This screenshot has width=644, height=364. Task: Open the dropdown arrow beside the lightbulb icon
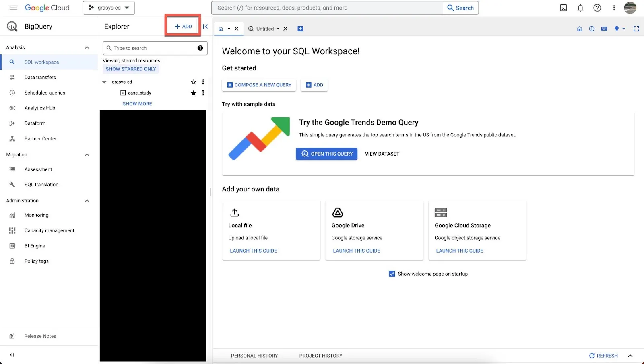(x=624, y=29)
